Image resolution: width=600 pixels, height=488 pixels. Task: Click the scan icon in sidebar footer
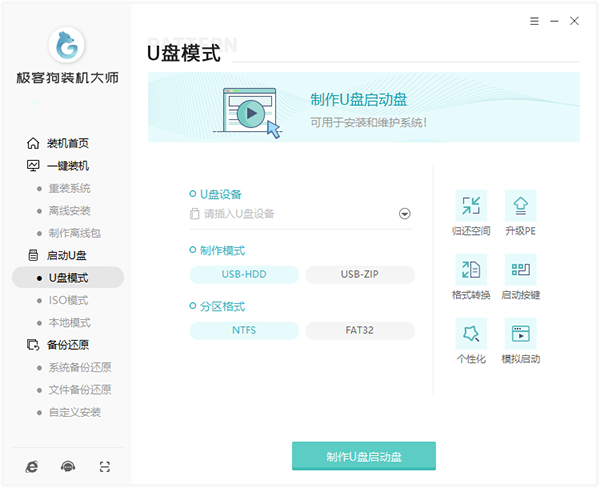pos(104,467)
